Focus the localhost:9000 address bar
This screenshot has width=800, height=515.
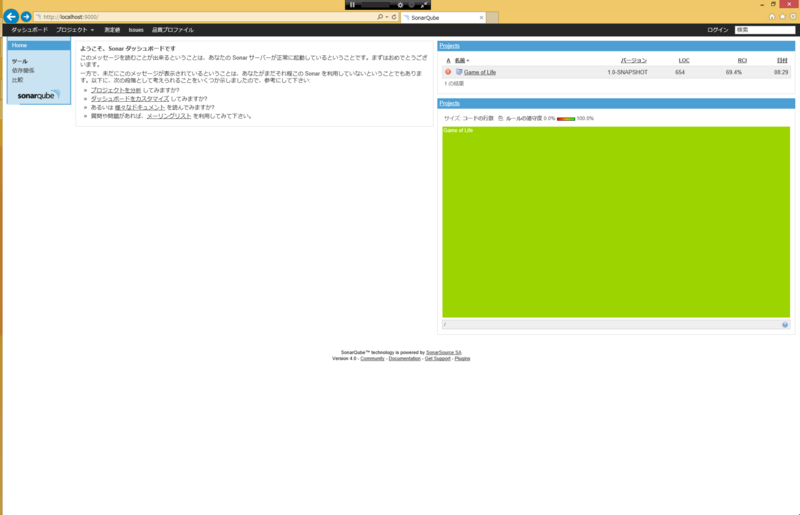click(x=204, y=17)
